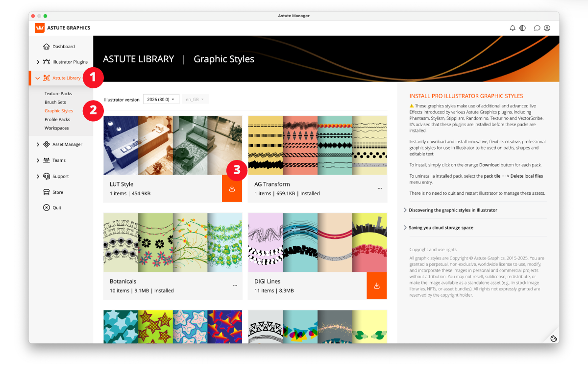
Task: Download the LUT Style pack
Action: 232,188
